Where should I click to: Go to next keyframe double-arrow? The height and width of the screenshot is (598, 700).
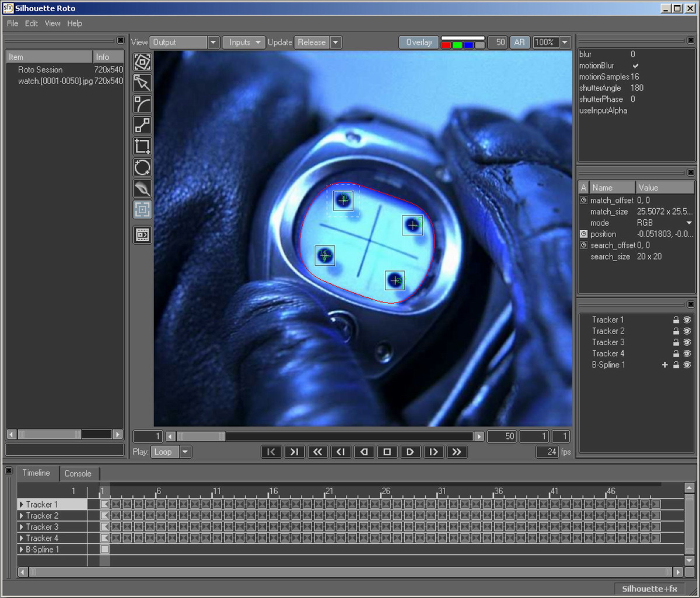457,452
